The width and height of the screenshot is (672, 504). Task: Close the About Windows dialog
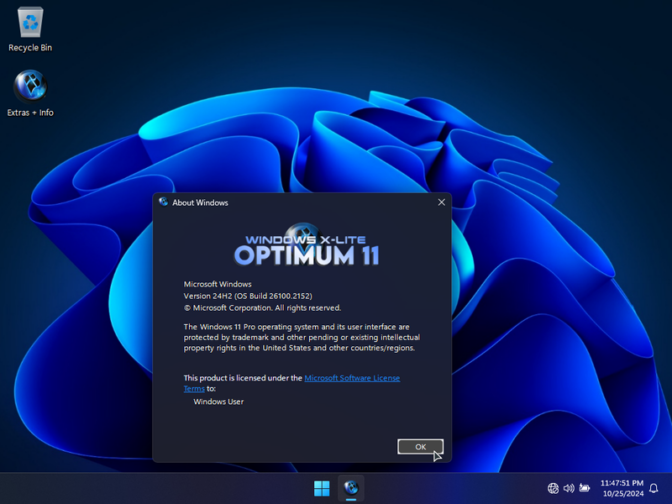pyautogui.click(x=441, y=202)
